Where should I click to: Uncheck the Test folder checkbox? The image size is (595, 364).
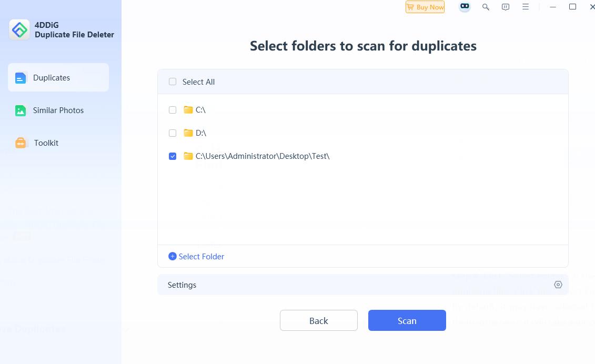[x=173, y=156]
